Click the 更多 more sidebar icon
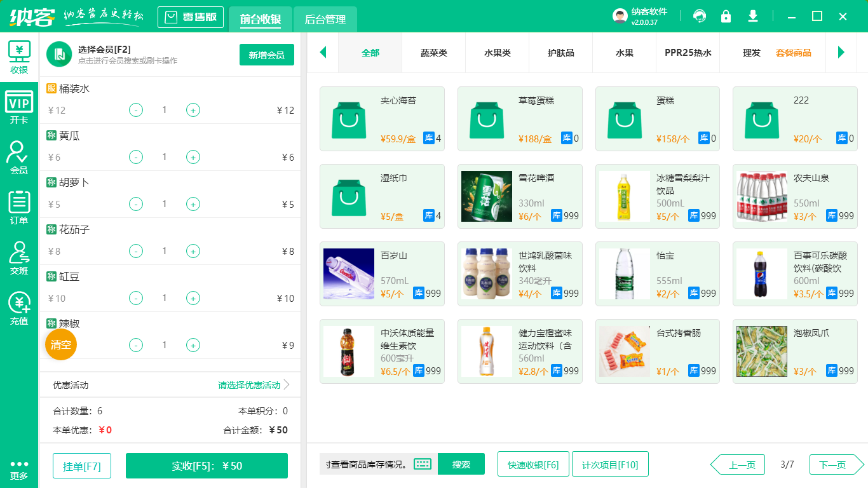This screenshot has height=488, width=868. pyautogui.click(x=19, y=471)
